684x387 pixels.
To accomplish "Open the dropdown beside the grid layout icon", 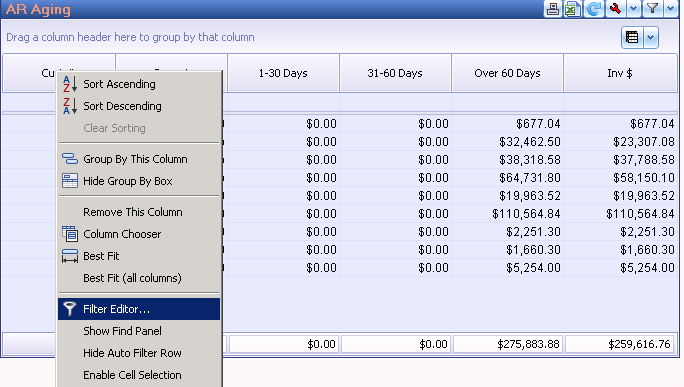I will click(650, 38).
